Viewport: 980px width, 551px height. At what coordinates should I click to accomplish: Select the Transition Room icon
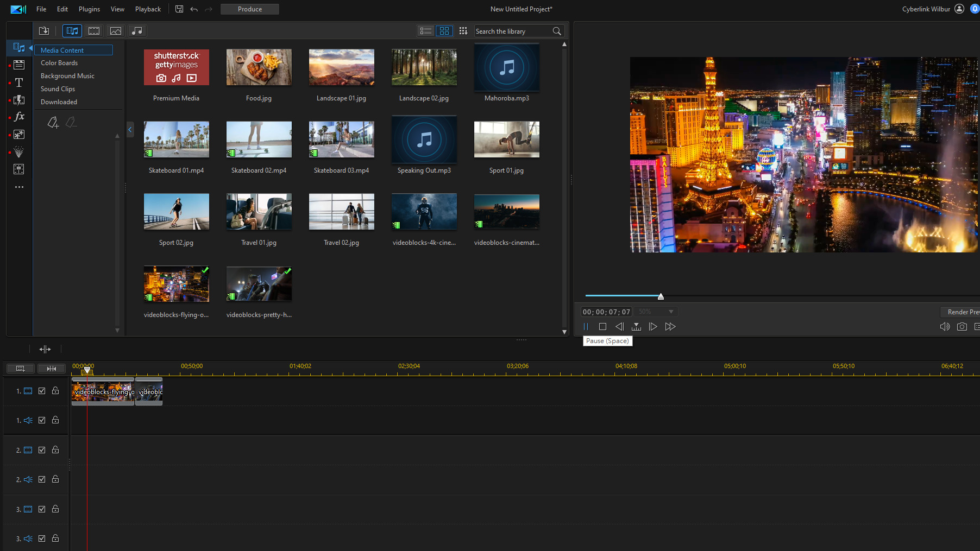coord(19,100)
